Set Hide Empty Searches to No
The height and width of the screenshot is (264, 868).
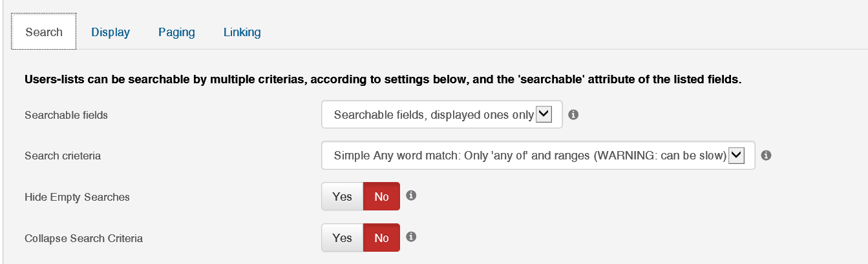(x=381, y=196)
